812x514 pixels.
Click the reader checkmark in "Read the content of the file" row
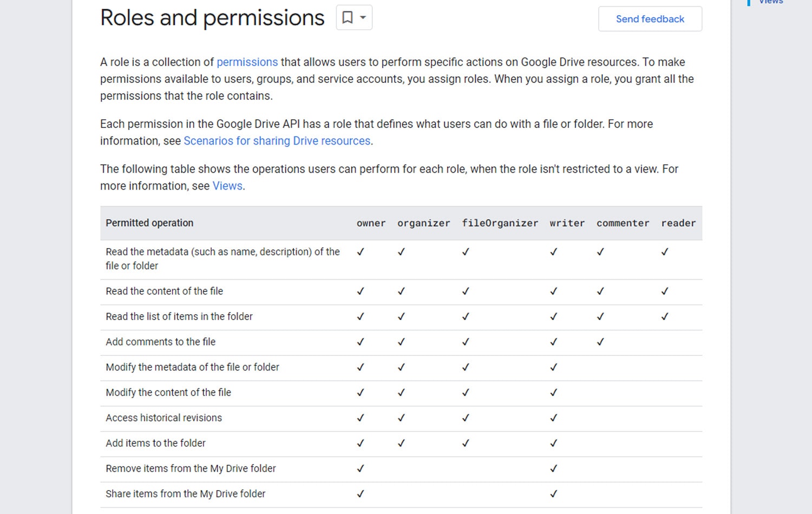click(x=665, y=291)
